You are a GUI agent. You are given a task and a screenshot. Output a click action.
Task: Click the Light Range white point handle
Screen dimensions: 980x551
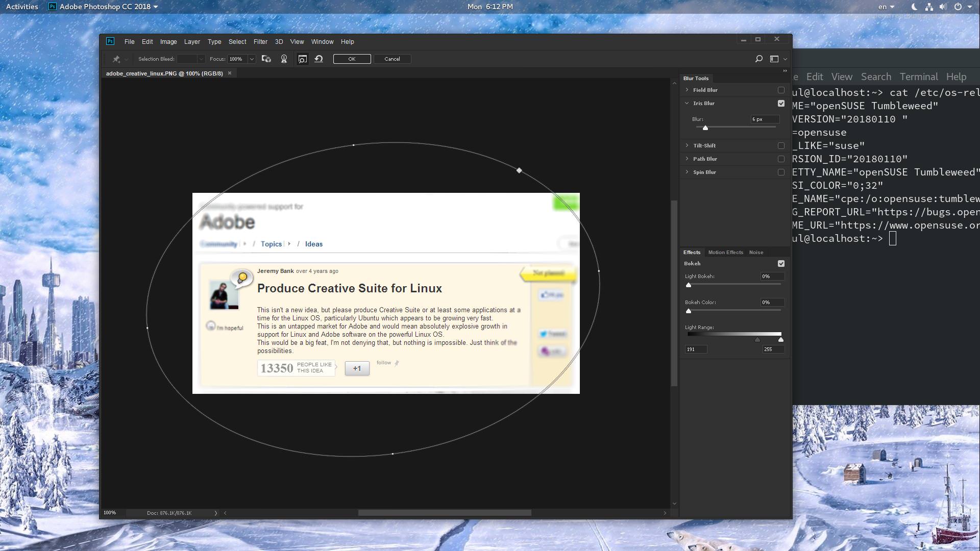pos(781,339)
